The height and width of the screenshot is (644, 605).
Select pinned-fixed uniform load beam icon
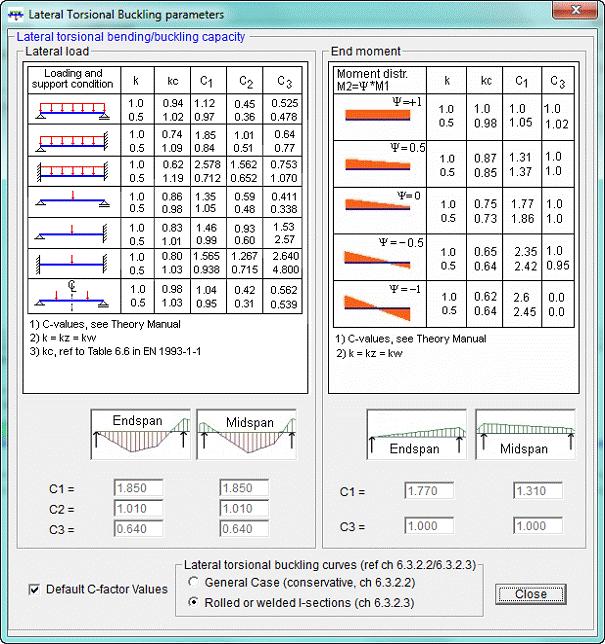72,141
